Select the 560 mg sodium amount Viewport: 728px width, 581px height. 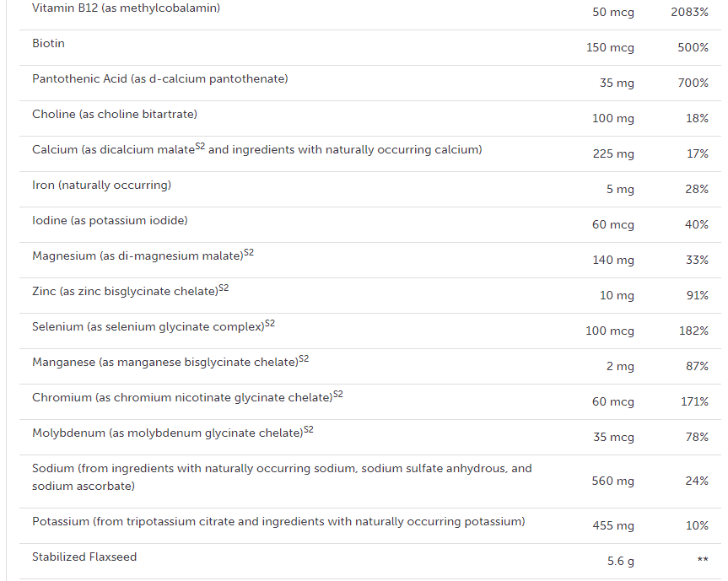point(612,481)
